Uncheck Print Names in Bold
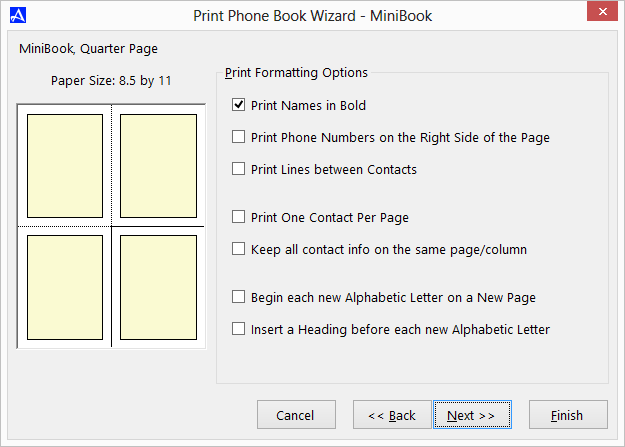The image size is (625, 447). tap(239, 104)
